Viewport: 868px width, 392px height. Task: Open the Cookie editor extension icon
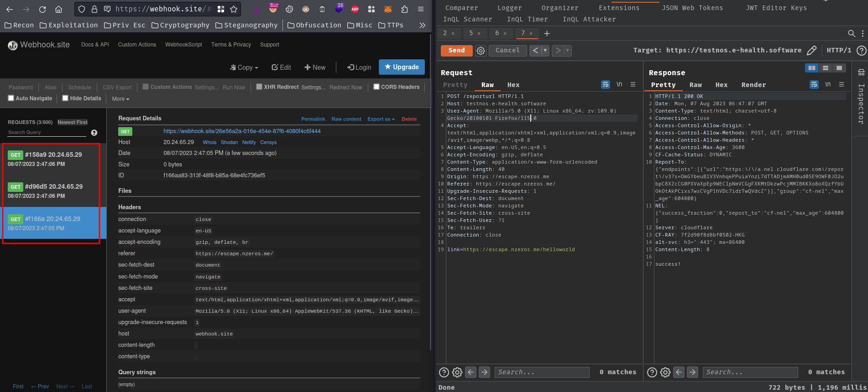[x=289, y=9]
